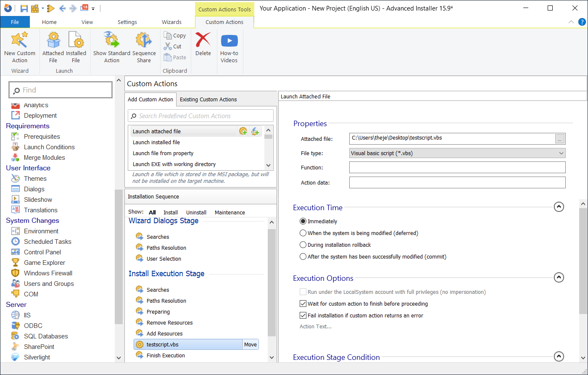Switch to the View ribbon tab
The height and width of the screenshot is (375, 588).
tap(87, 22)
